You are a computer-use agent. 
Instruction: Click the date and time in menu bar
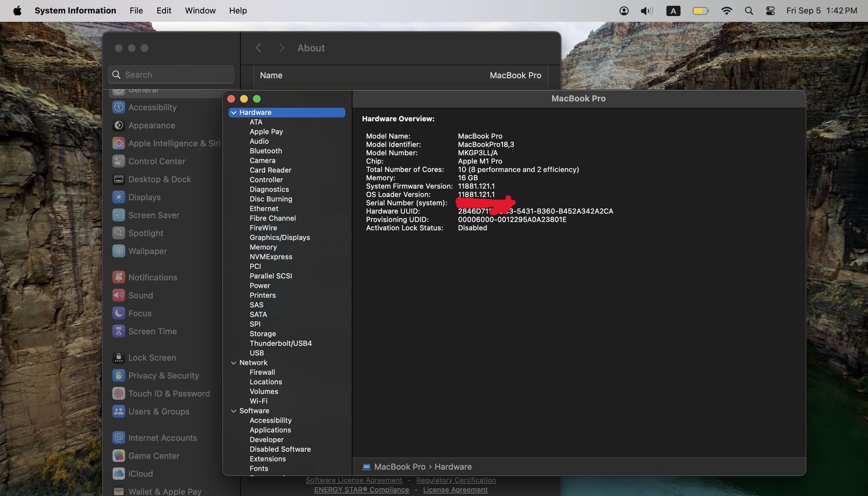pos(821,11)
